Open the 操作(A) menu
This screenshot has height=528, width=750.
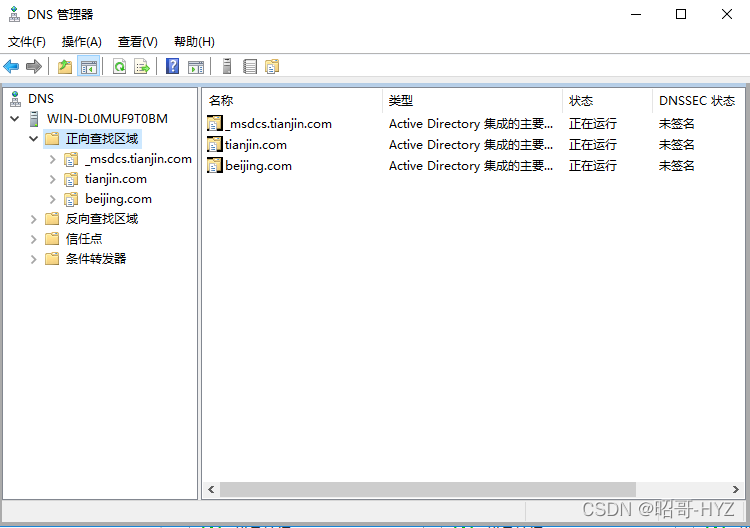point(82,42)
